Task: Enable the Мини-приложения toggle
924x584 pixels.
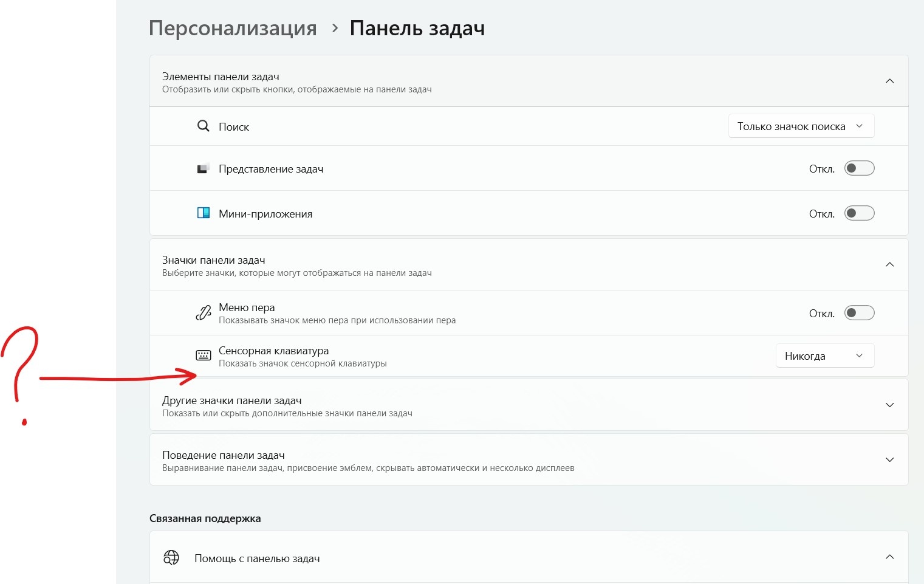Action: 859,213
